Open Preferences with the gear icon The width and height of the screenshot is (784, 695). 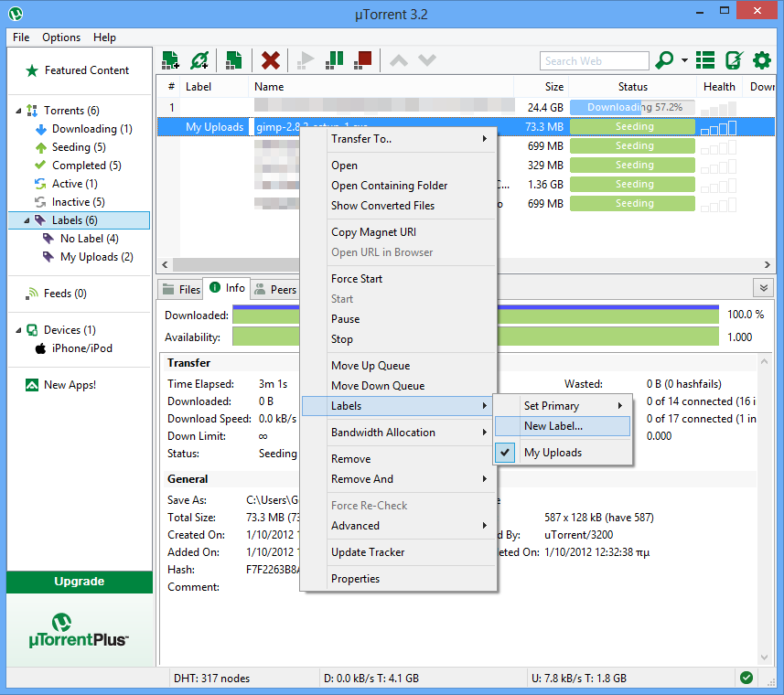761,60
